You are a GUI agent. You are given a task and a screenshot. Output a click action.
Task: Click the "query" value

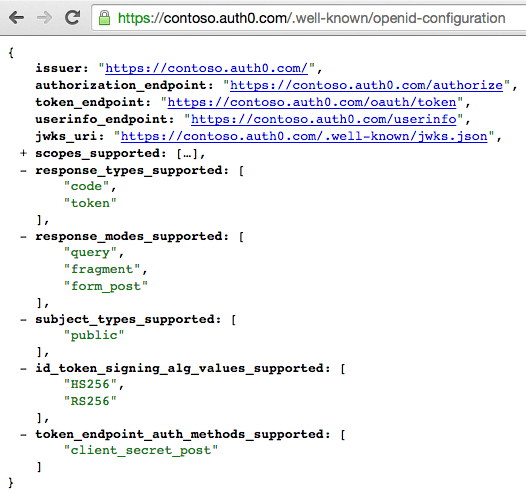(90, 253)
